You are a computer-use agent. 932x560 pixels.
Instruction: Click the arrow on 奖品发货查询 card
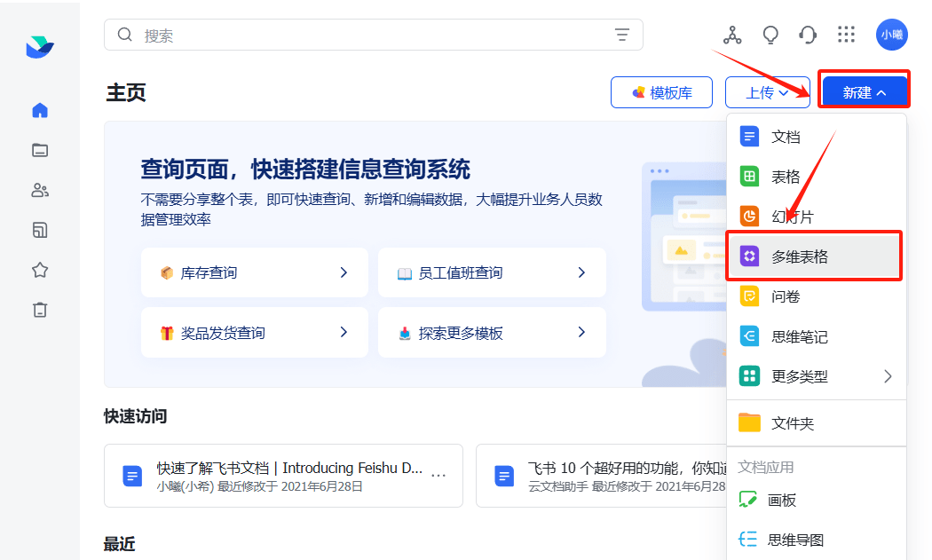pyautogui.click(x=344, y=332)
